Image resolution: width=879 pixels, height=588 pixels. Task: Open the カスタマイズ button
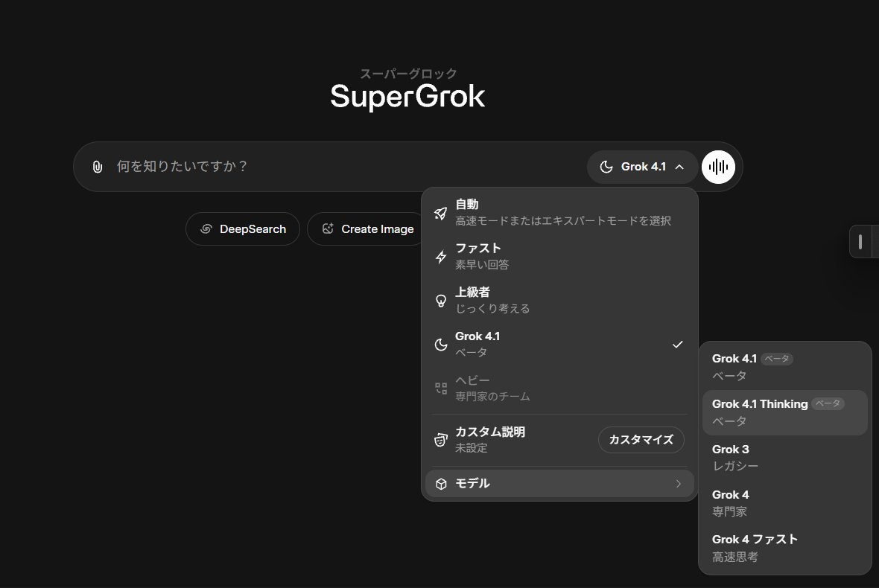tap(641, 440)
